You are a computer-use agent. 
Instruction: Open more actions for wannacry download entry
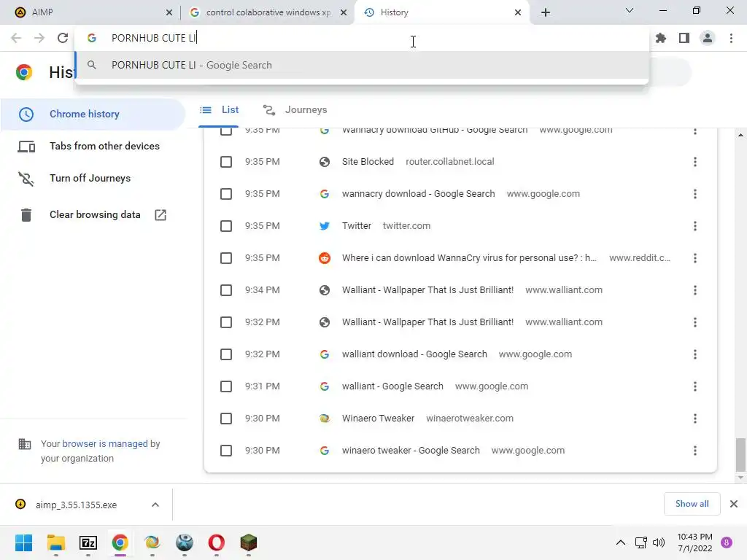695,194
